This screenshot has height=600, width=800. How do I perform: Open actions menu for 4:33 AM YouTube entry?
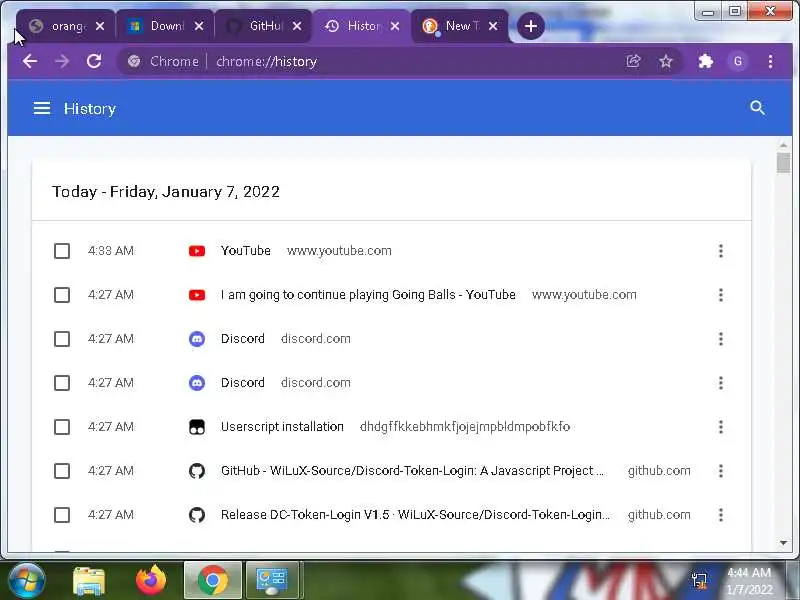tap(720, 251)
